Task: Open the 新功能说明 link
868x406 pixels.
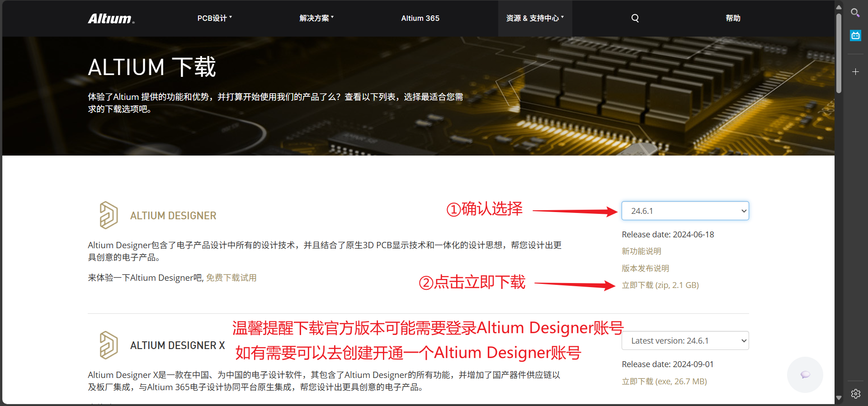Action: click(641, 251)
